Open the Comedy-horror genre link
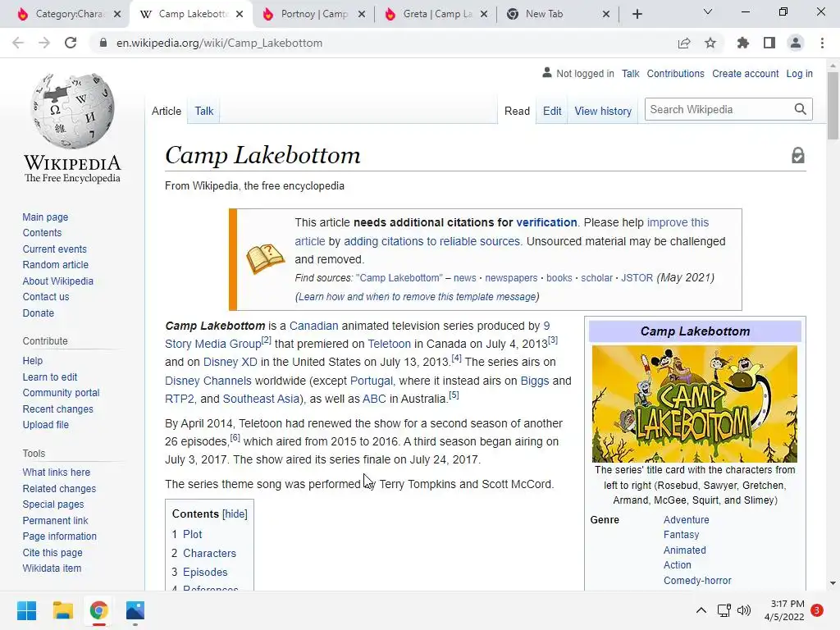 [697, 581]
